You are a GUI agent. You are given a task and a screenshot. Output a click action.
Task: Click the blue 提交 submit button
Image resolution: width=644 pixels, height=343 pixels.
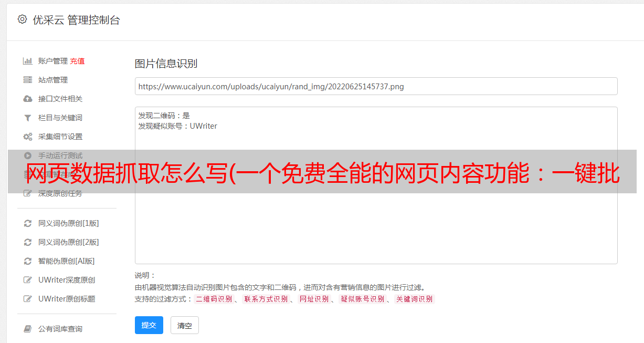pyautogui.click(x=149, y=325)
